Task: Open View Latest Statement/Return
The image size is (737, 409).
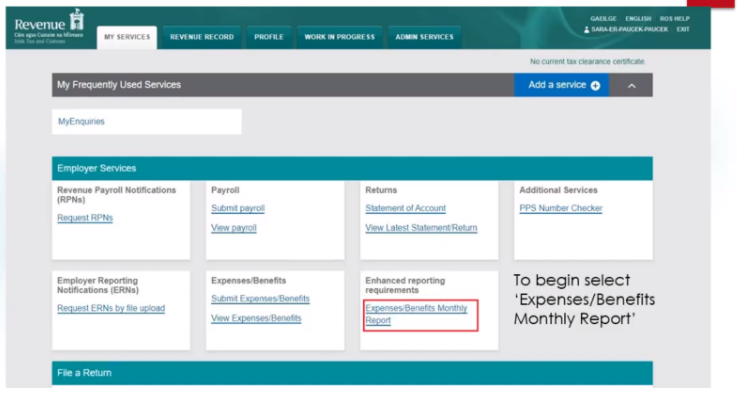Action: point(421,228)
